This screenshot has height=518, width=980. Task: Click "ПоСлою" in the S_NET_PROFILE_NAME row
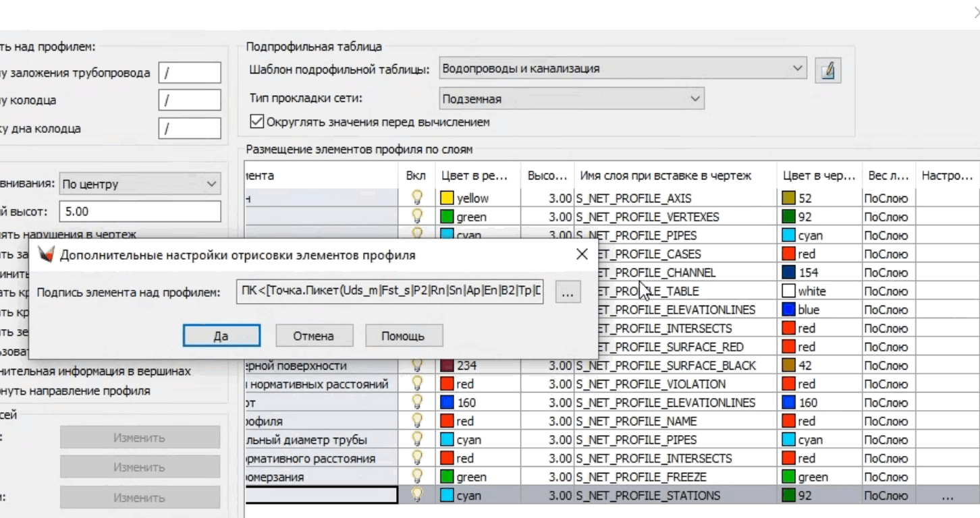[888, 421]
